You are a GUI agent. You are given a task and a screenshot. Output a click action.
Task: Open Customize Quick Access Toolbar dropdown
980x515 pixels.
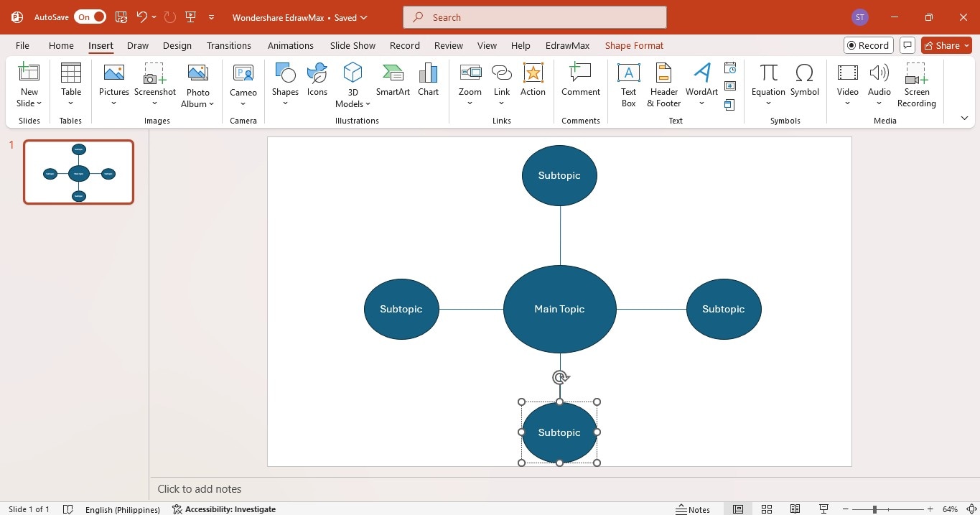211,17
